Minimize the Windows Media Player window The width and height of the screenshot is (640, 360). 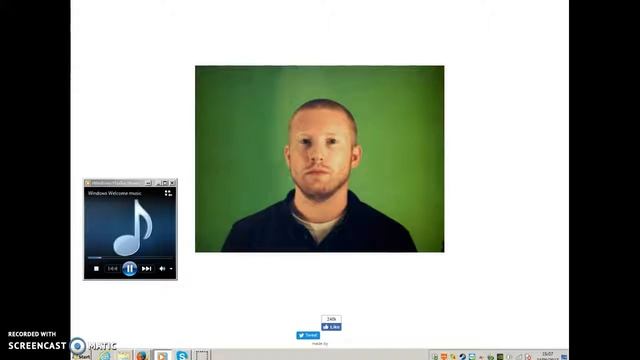click(x=157, y=183)
